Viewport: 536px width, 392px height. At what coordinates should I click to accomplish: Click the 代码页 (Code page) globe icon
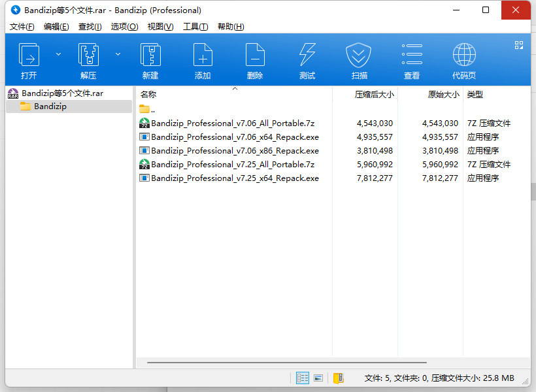coord(464,54)
